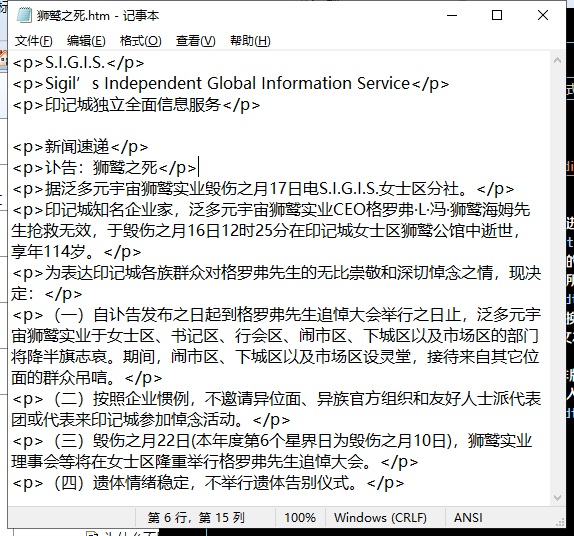Click the 100% zoom status indicator

pos(300,517)
